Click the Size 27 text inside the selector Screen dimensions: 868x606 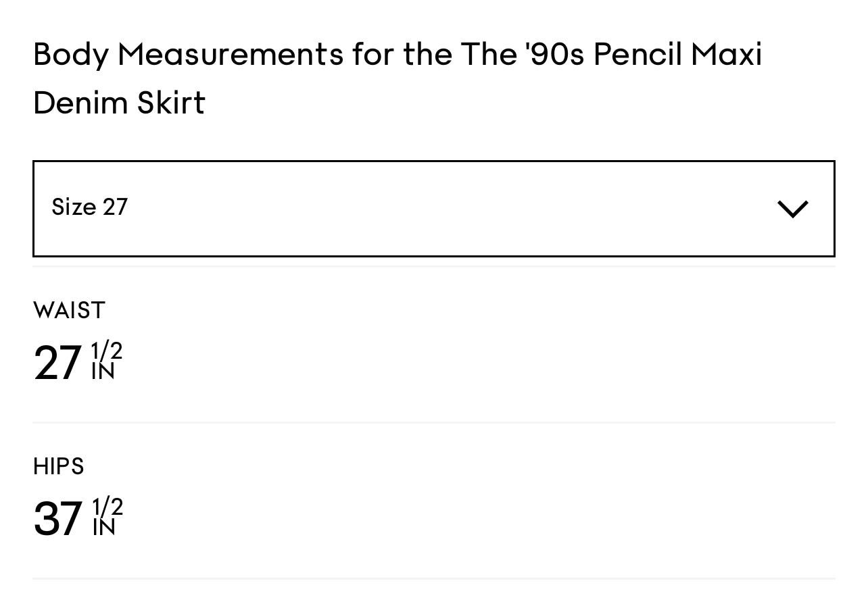[x=89, y=207]
